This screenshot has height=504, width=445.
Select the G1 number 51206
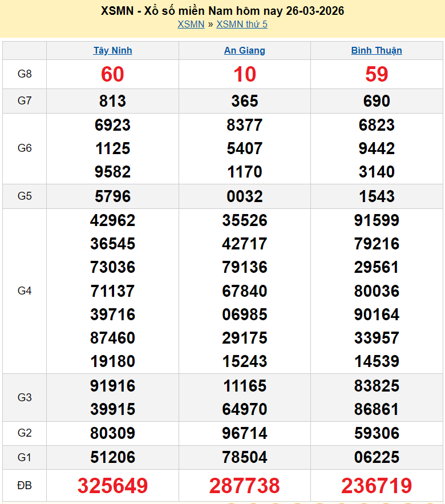112,457
